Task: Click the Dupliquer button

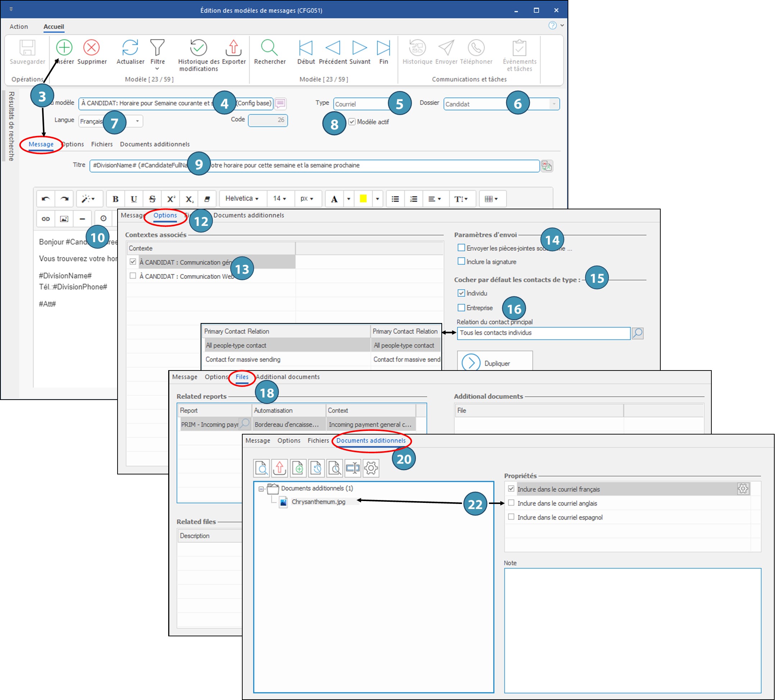Action: [x=494, y=362]
